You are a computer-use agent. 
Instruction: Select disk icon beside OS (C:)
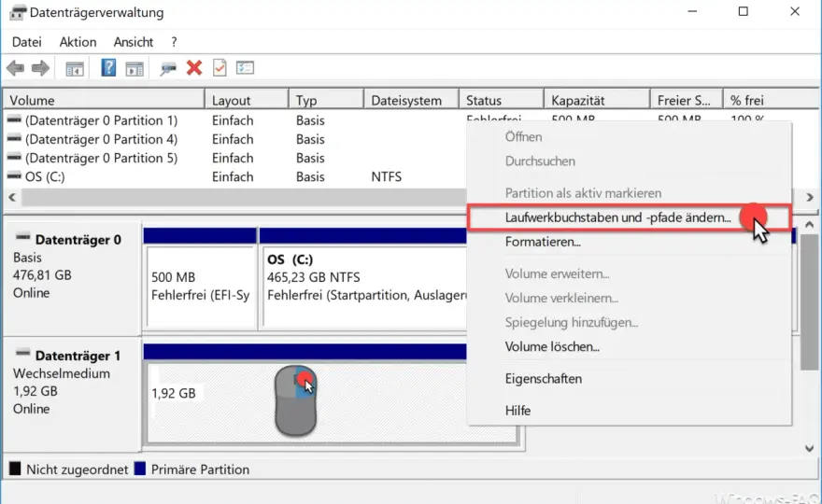14,176
